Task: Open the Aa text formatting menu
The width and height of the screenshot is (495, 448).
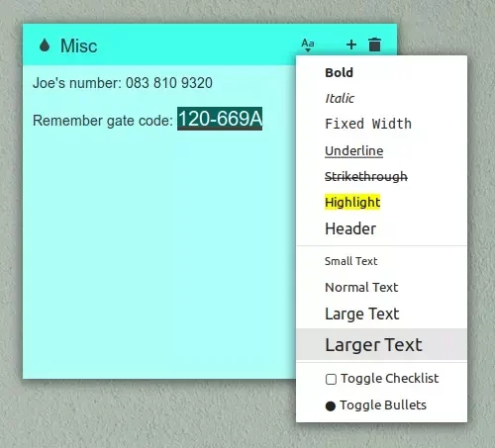Action: pyautogui.click(x=308, y=45)
